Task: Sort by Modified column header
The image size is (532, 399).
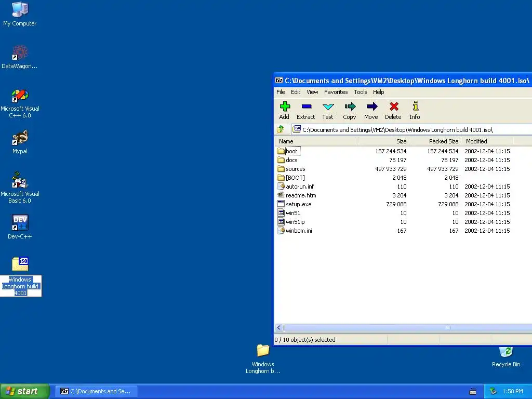Action: coord(487,141)
